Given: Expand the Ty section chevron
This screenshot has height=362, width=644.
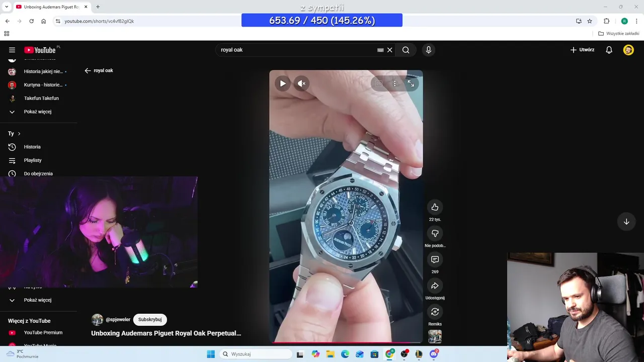Looking at the screenshot, I should click(x=19, y=134).
